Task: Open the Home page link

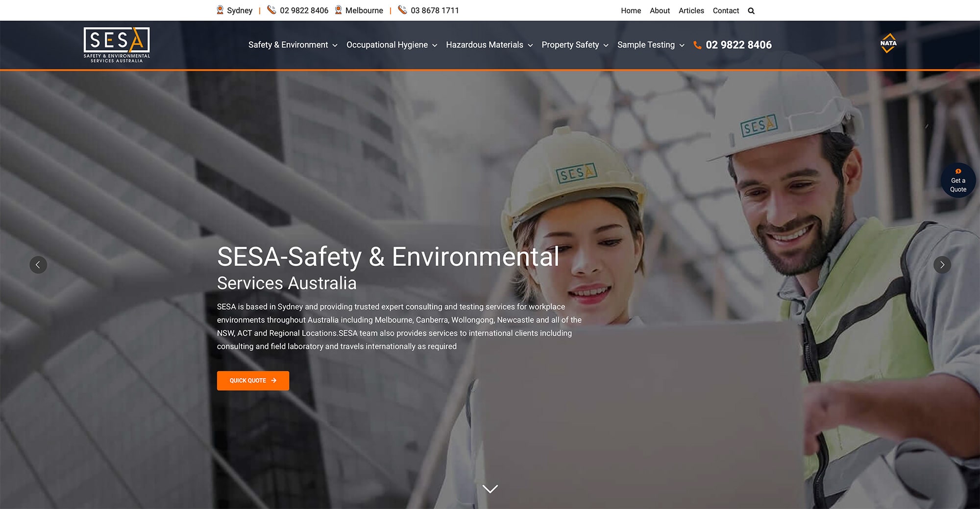Action: [x=631, y=10]
